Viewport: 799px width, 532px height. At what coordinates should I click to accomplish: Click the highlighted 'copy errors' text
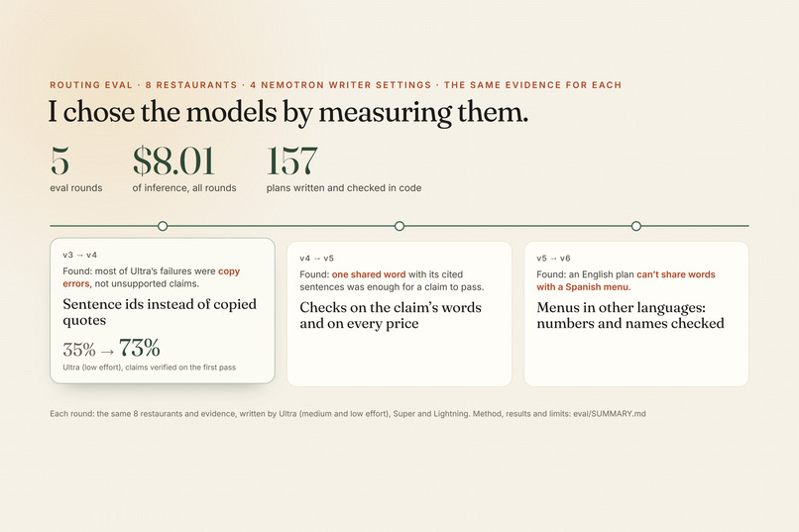[152, 277]
